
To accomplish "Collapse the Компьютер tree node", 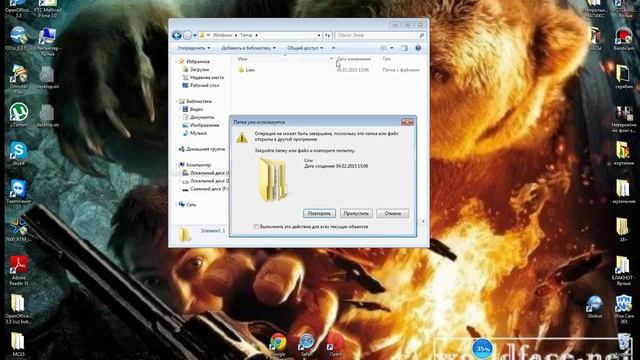I will pos(177,165).
